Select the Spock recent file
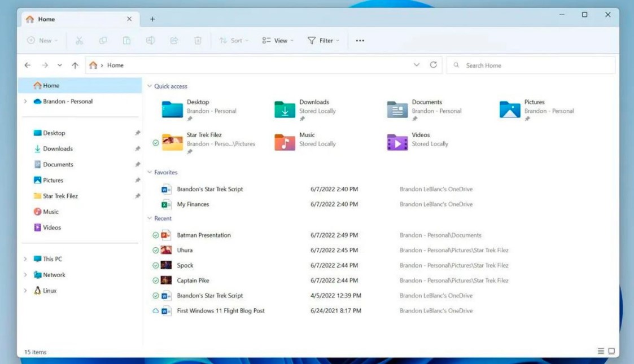 [x=331, y=265]
